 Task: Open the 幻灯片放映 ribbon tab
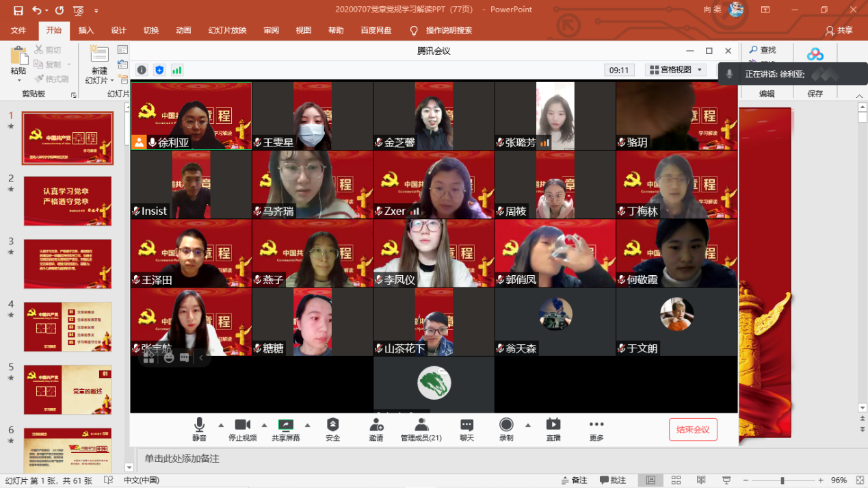click(226, 31)
